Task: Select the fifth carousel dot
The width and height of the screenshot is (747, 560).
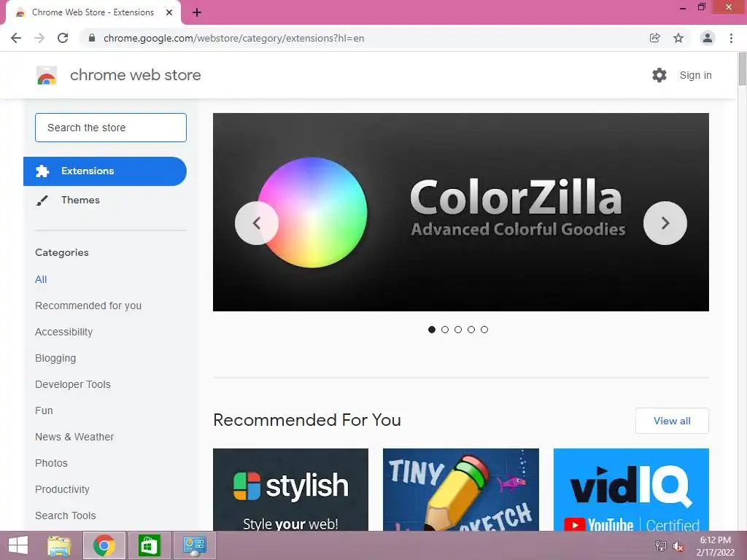Action: click(x=484, y=330)
